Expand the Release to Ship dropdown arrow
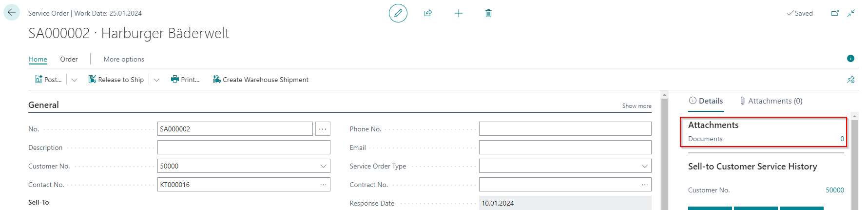 (x=156, y=80)
